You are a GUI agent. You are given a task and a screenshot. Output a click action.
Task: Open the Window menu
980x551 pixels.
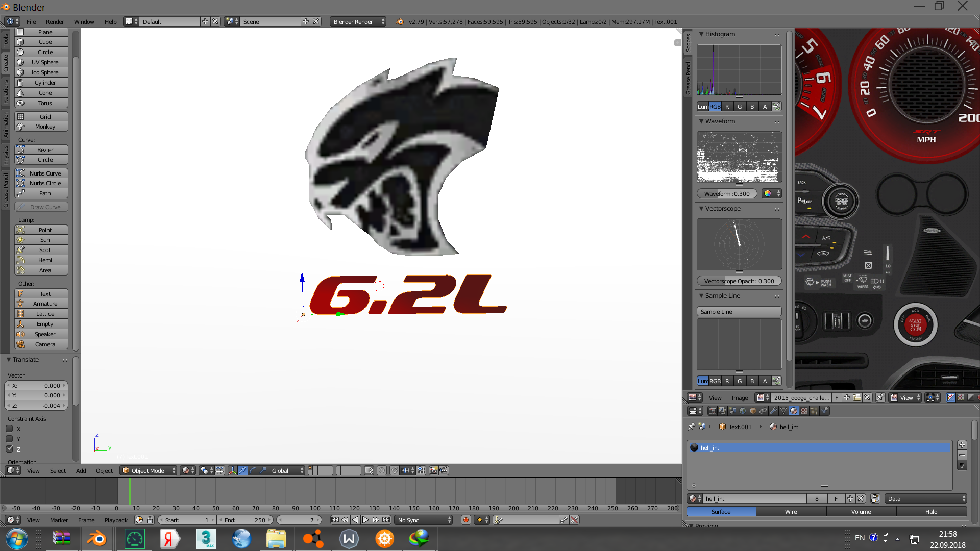pyautogui.click(x=84, y=21)
